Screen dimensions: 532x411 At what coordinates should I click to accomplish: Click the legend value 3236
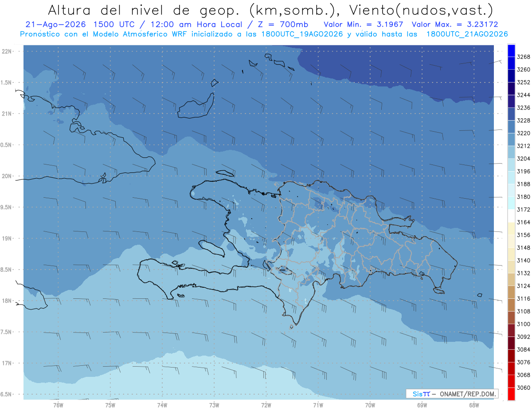pyautogui.click(x=524, y=108)
